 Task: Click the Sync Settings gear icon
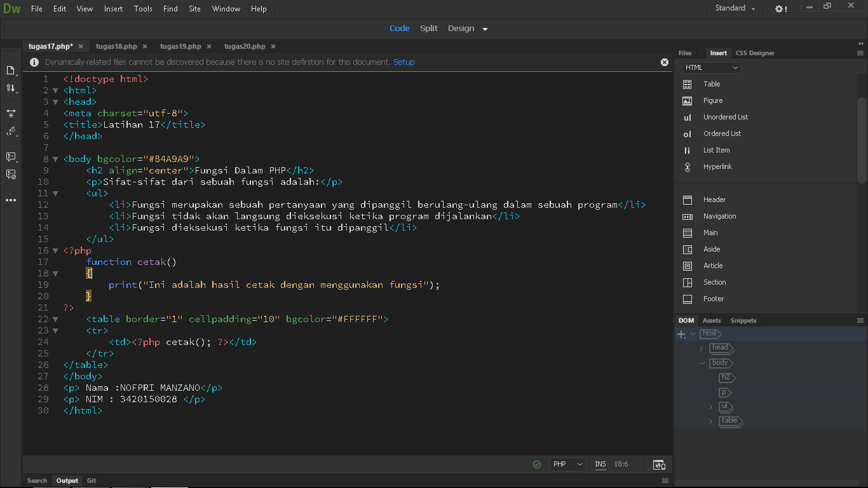click(781, 9)
